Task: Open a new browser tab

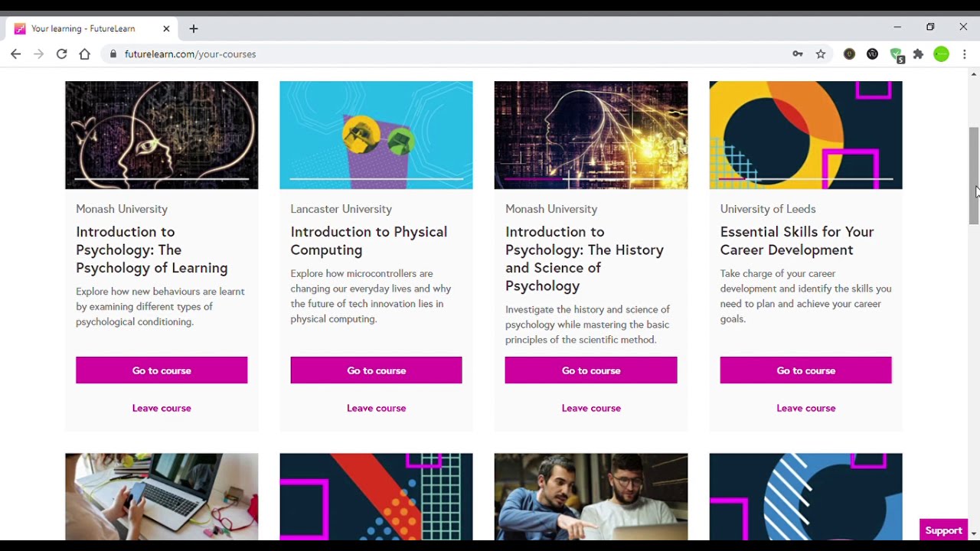Action: click(194, 29)
